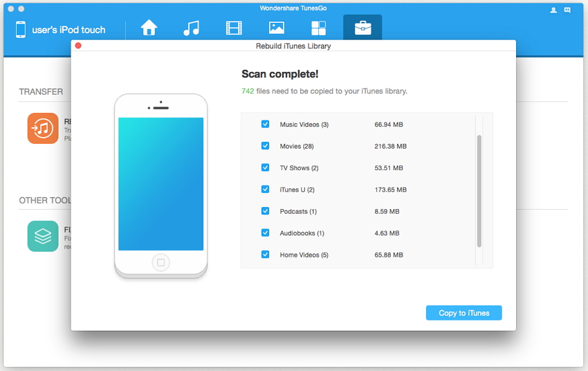Deselect the iTunes U checkbox
Viewport: 588px width, 371px height.
pyautogui.click(x=265, y=190)
